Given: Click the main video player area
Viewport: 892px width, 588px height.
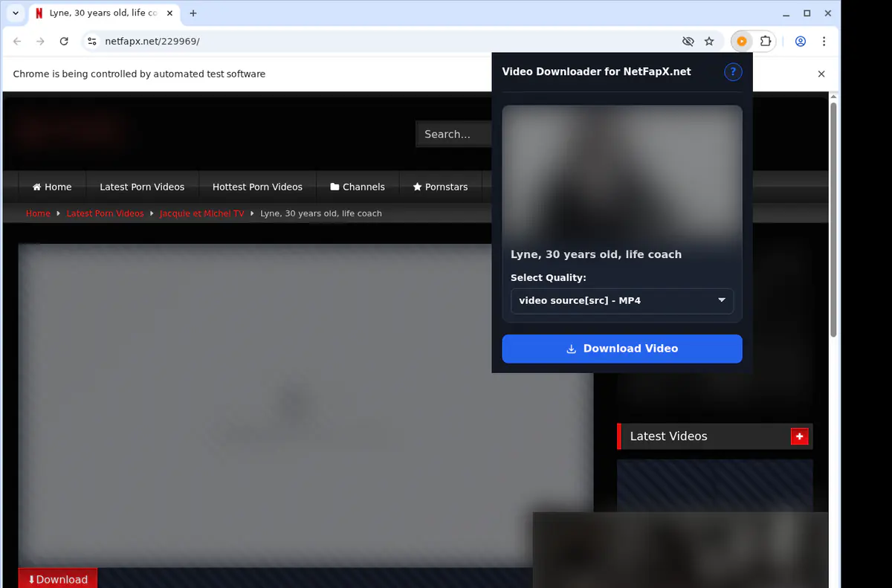Looking at the screenshot, I should (x=306, y=405).
